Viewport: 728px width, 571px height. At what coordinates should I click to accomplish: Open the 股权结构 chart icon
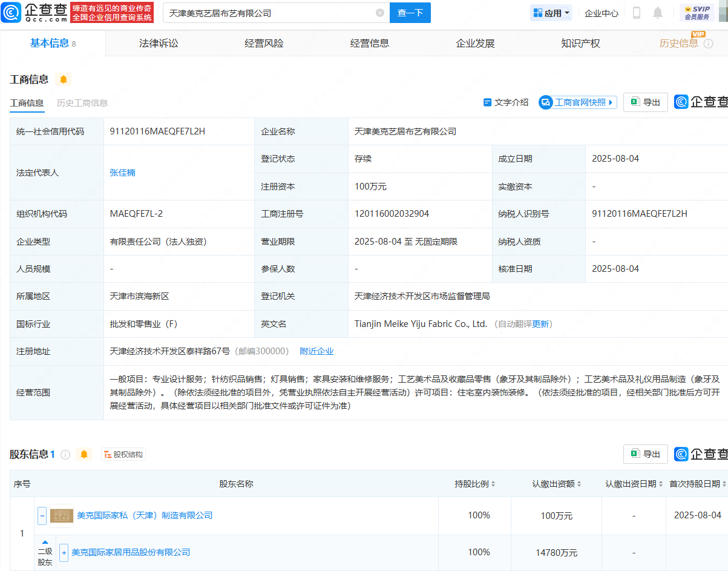coord(123,454)
